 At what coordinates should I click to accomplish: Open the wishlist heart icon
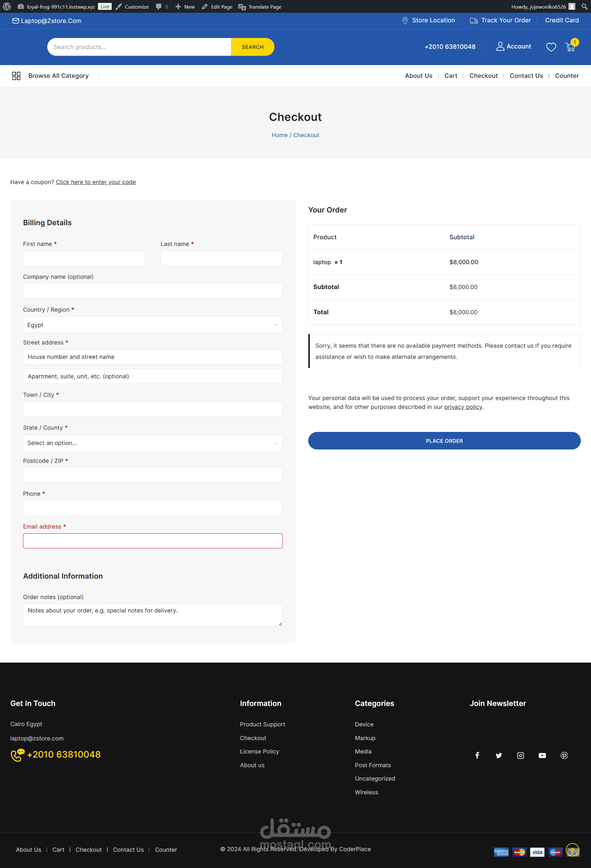(x=551, y=47)
